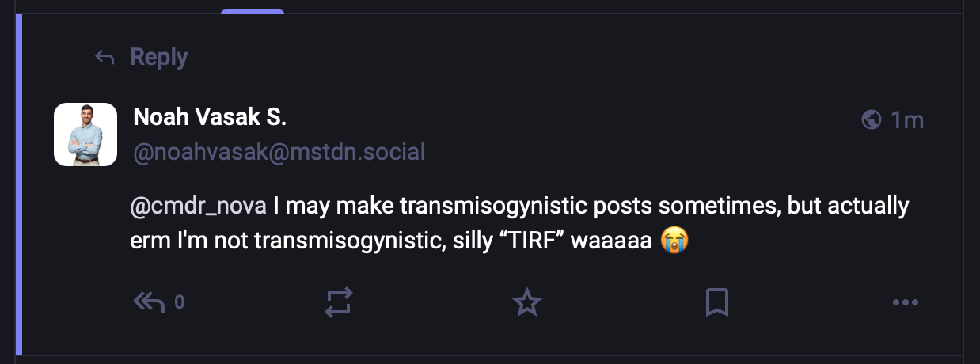
Task: Boost Noah Vasak's post
Action: 339,301
